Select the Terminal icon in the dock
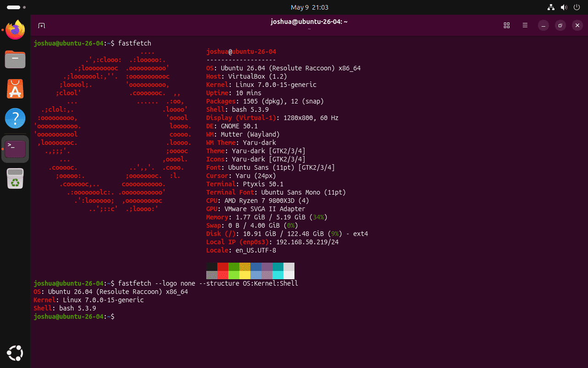The width and height of the screenshot is (588, 368). [15, 149]
